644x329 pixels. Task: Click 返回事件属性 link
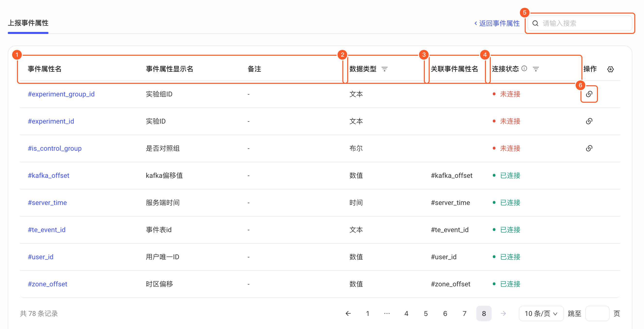coord(497,23)
